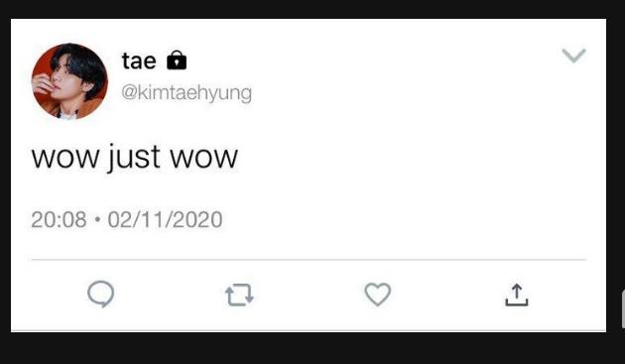Click the gray scrollbar at right edge
This screenshot has height=364, width=625.
(623, 309)
